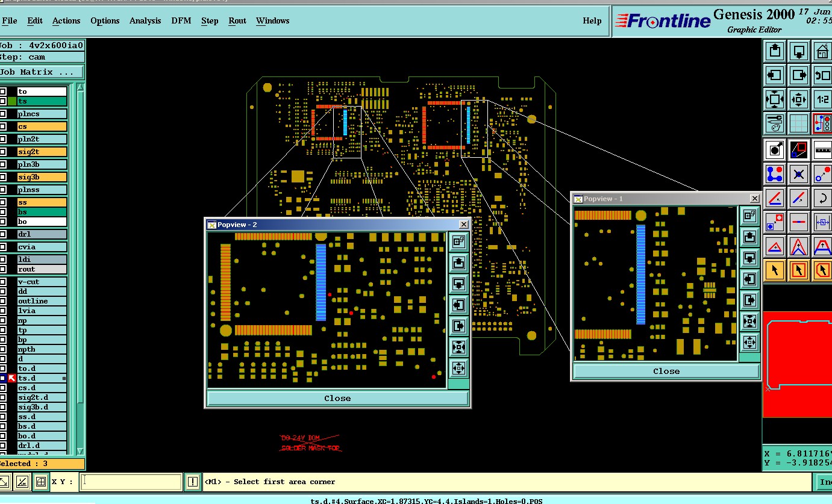The image size is (832, 504).
Task: Open the File menu
Action: click(x=10, y=20)
